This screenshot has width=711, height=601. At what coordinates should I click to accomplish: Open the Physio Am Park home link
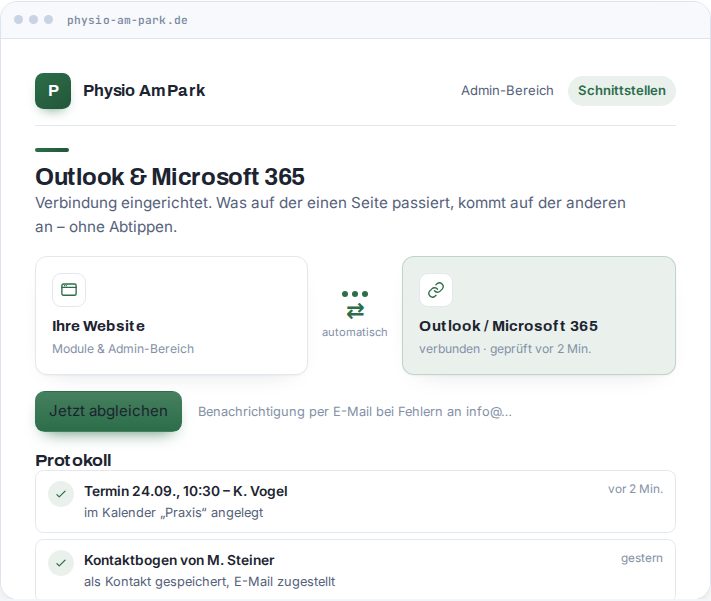120,91
